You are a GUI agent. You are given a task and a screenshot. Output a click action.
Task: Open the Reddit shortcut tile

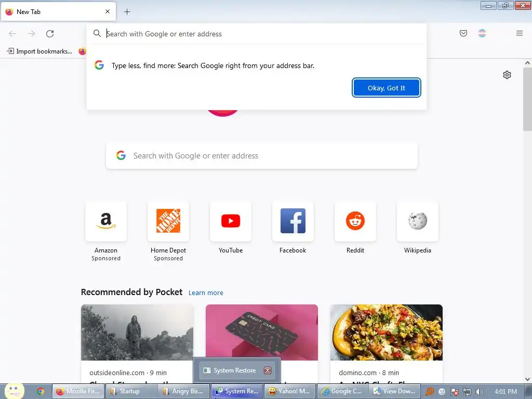pyautogui.click(x=355, y=221)
